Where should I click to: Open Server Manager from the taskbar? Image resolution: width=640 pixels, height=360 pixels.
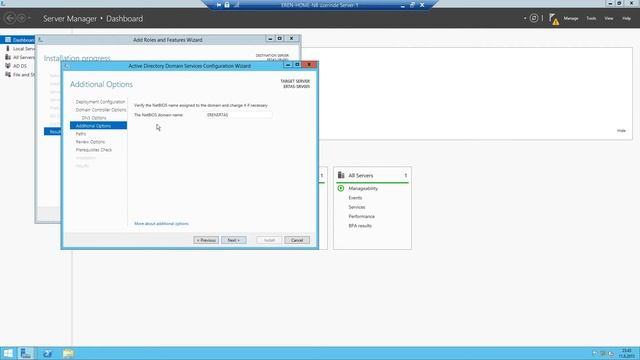coord(26,353)
